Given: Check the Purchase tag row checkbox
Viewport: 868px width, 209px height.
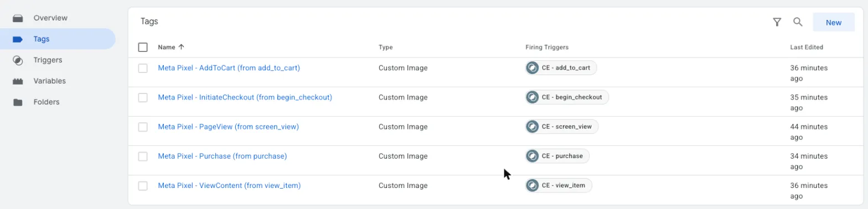Looking at the screenshot, I should 143,156.
